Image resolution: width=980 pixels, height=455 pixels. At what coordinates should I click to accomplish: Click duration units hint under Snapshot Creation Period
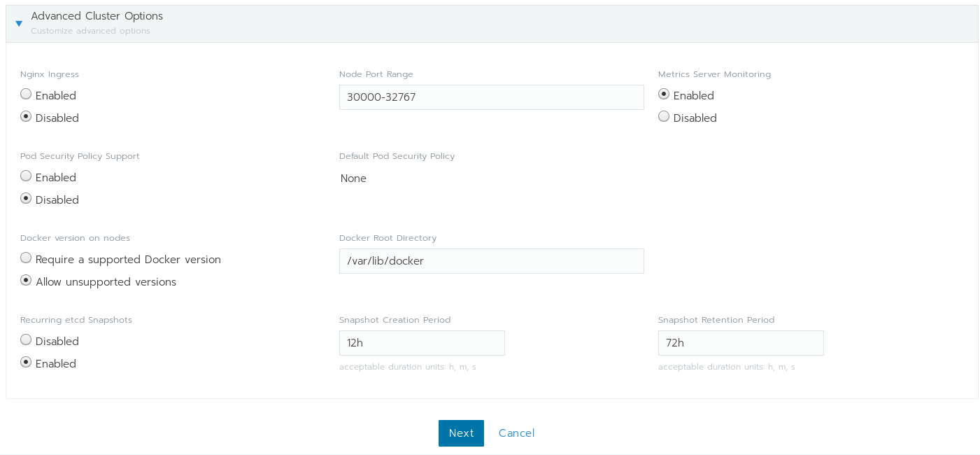408,367
